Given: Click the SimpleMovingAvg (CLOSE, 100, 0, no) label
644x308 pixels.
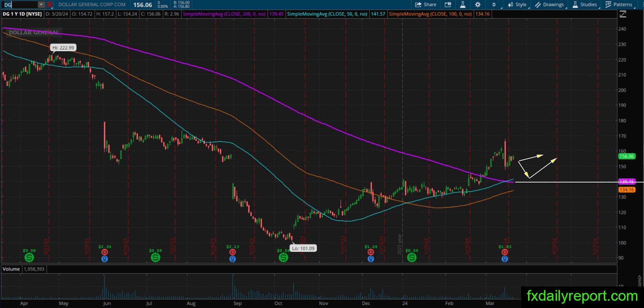Looking at the screenshot, I should click(x=431, y=14).
